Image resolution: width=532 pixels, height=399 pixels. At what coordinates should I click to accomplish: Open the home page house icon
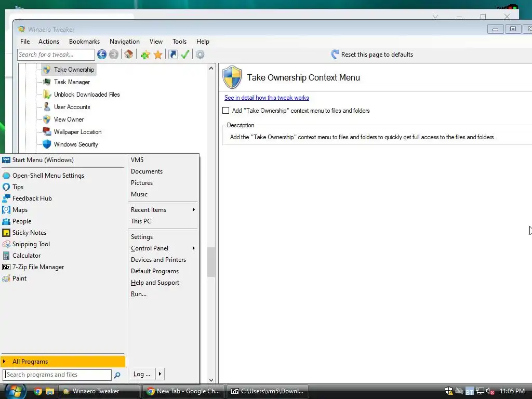click(x=128, y=54)
